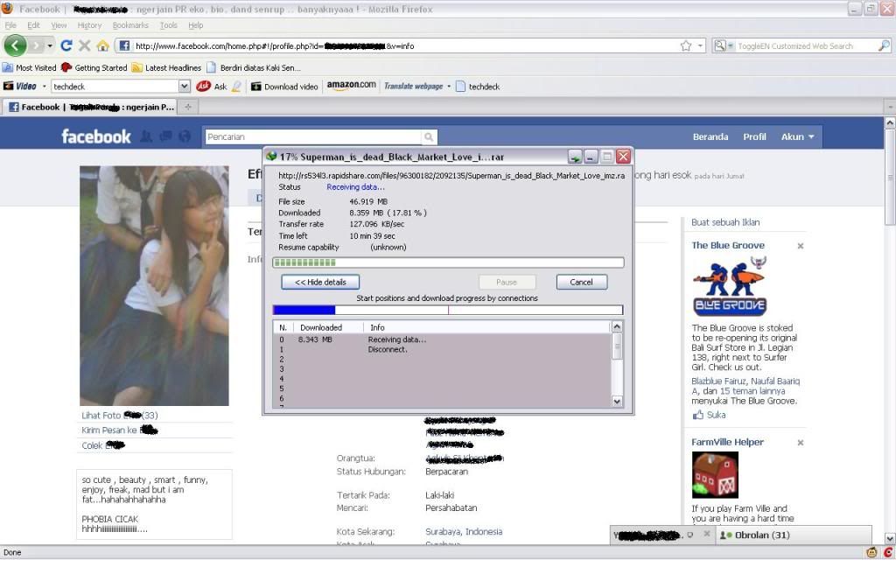Cancel the download

pyautogui.click(x=581, y=283)
